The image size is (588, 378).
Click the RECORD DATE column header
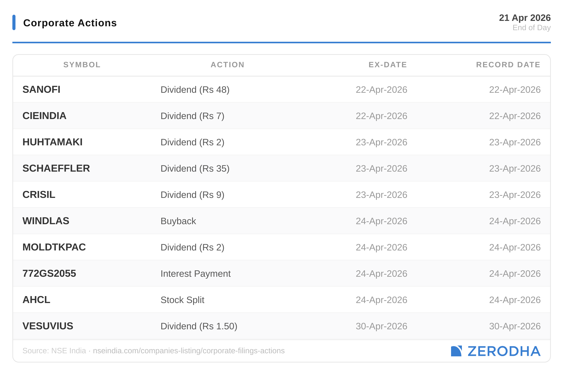pos(508,65)
